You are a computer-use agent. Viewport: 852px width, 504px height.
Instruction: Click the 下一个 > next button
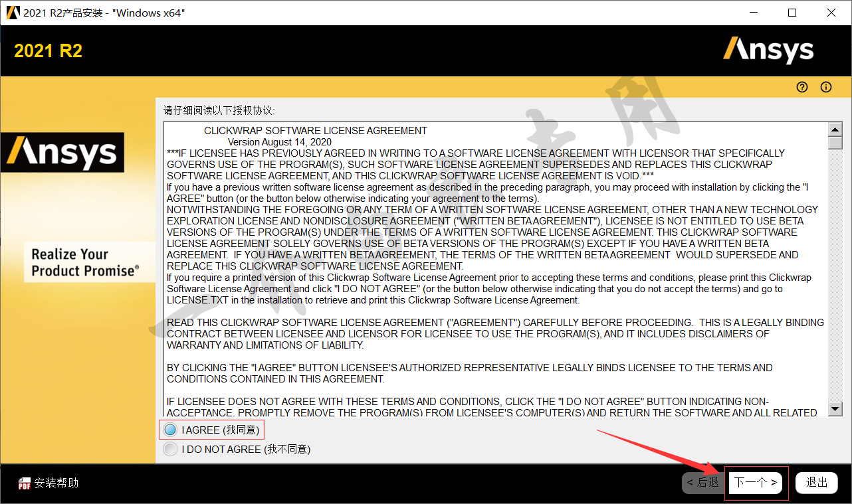point(756,483)
